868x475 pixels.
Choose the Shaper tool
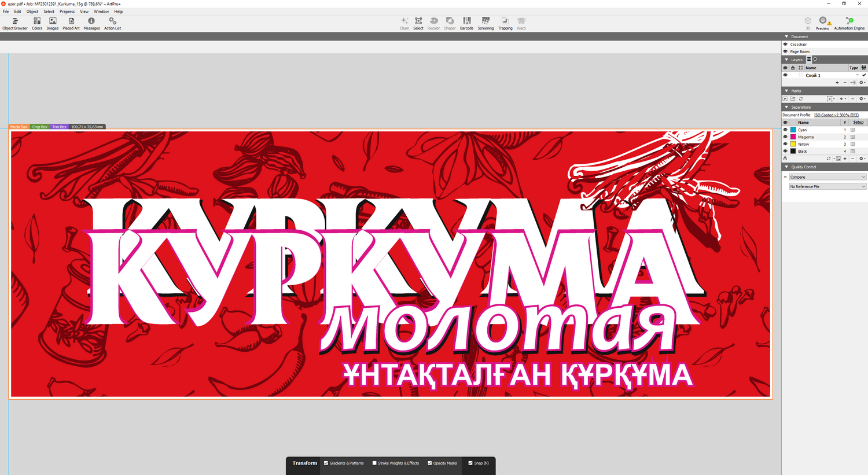click(450, 24)
